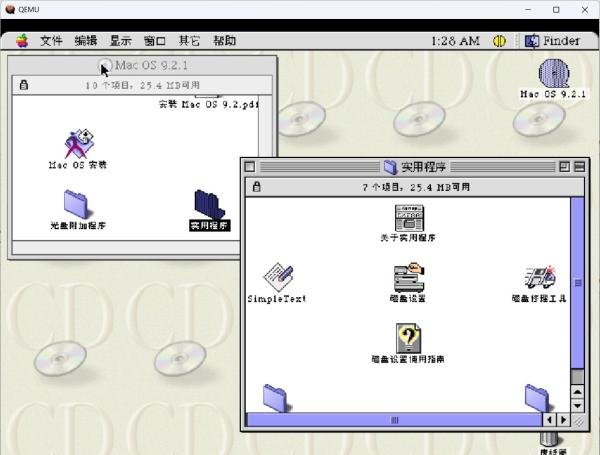This screenshot has width=600, height=455.
Task: Open the Finder application menu
Action: click(x=552, y=41)
